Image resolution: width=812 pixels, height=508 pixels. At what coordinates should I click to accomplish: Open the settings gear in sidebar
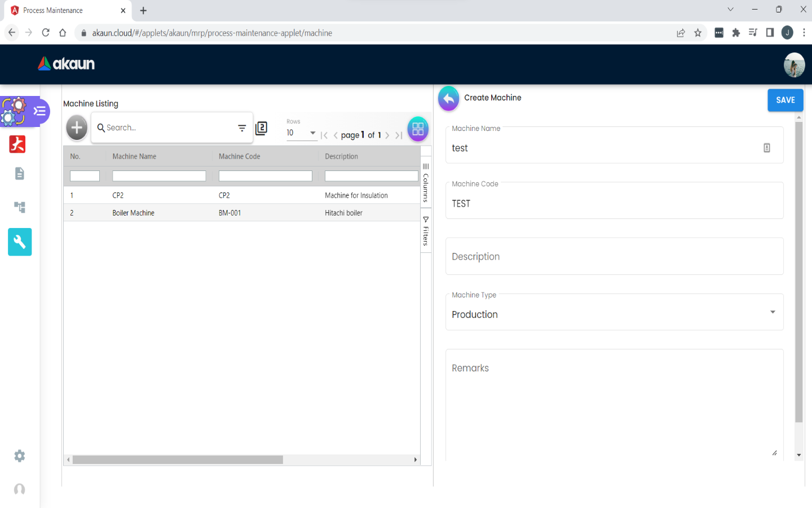20,456
